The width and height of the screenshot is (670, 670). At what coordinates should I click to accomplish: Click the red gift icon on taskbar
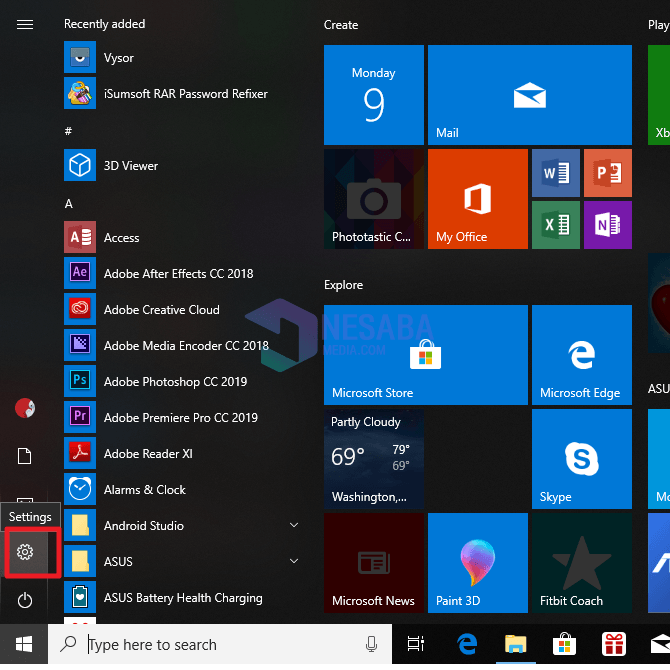click(614, 644)
